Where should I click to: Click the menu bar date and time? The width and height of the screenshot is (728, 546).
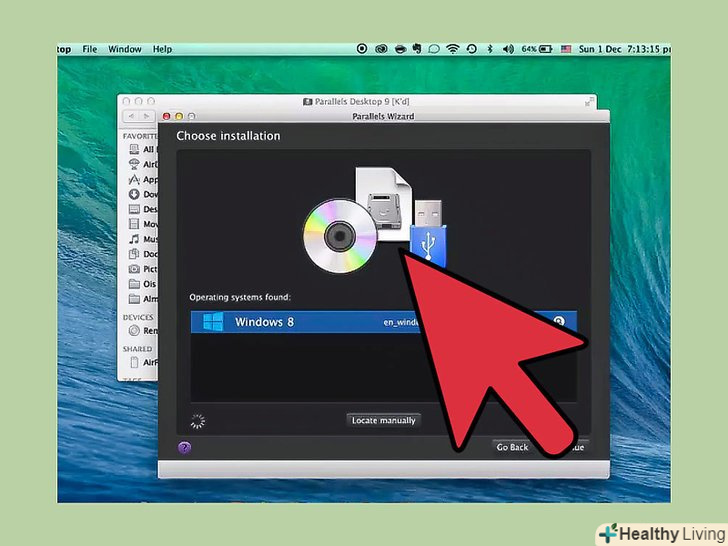[624, 49]
